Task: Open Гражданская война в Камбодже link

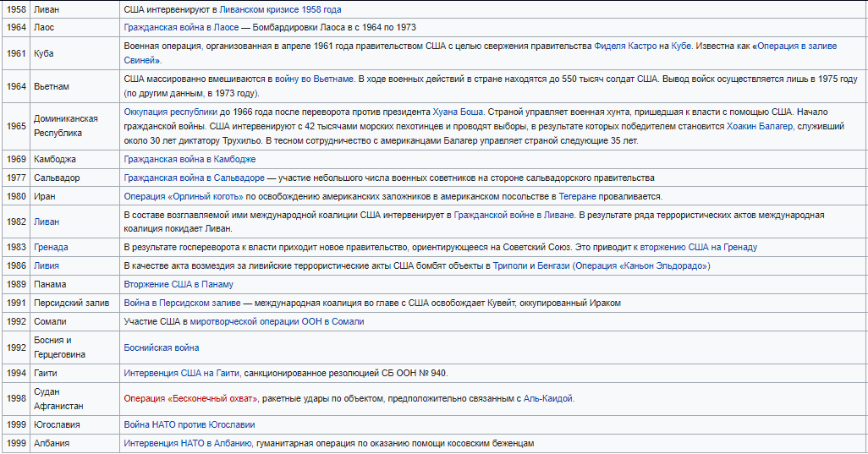Action: (190, 159)
